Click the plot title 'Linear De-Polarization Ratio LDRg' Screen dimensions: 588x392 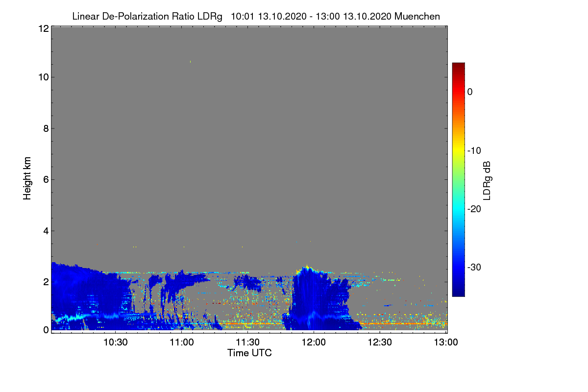tap(147, 17)
